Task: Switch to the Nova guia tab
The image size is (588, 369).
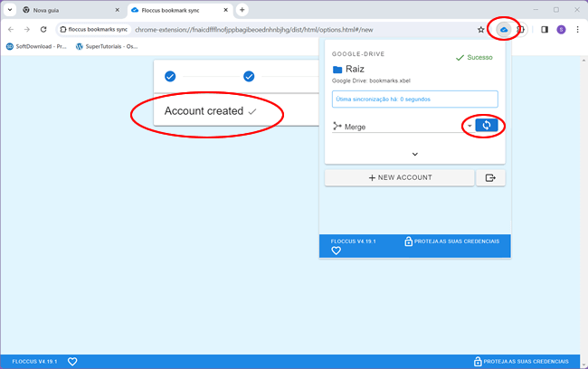Action: pos(63,10)
